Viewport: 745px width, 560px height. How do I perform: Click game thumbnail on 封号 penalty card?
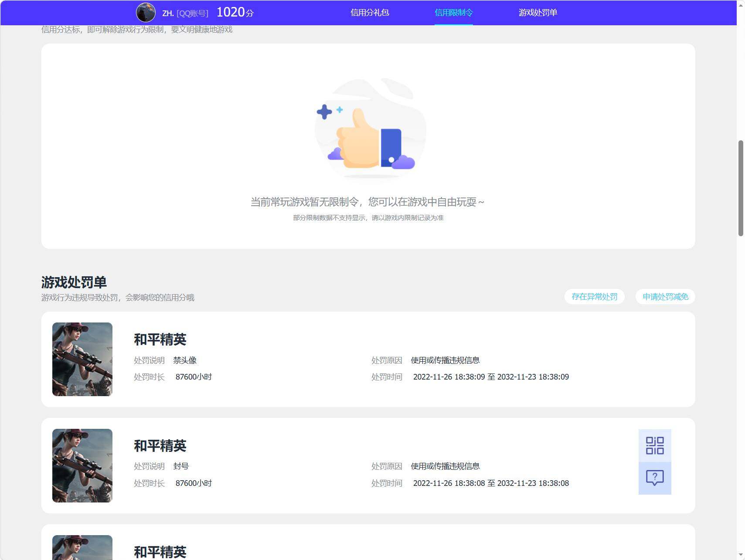pos(82,465)
